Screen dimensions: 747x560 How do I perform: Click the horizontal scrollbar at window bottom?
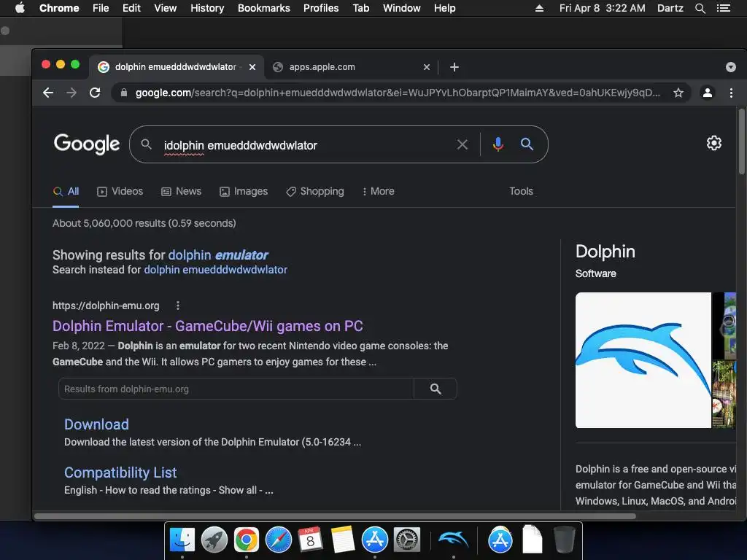point(335,516)
